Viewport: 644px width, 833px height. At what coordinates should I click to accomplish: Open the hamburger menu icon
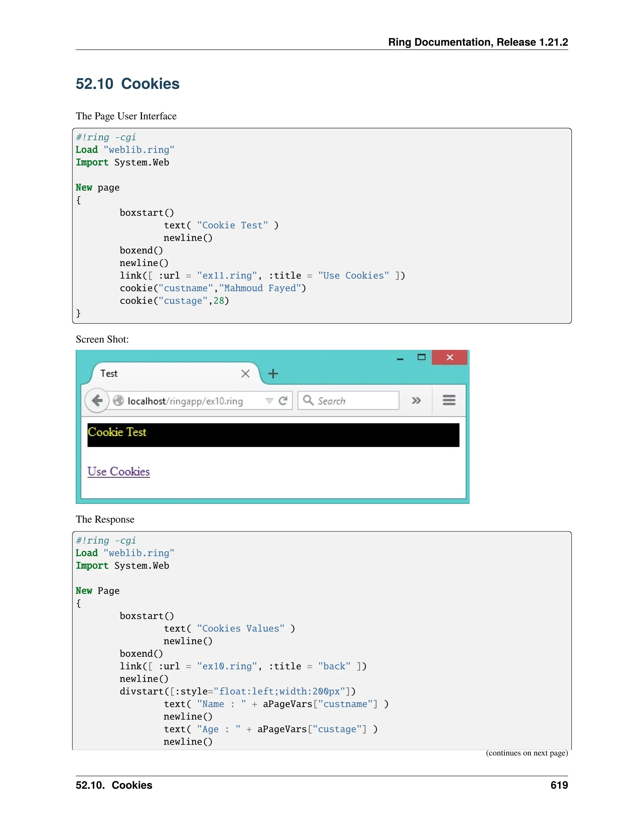[x=449, y=400]
